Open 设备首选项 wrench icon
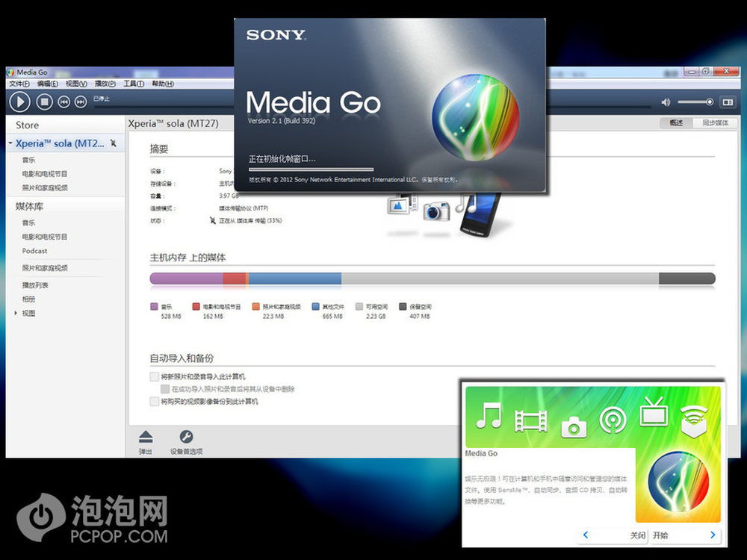Image resolution: width=747 pixels, height=560 pixels. pyautogui.click(x=186, y=437)
